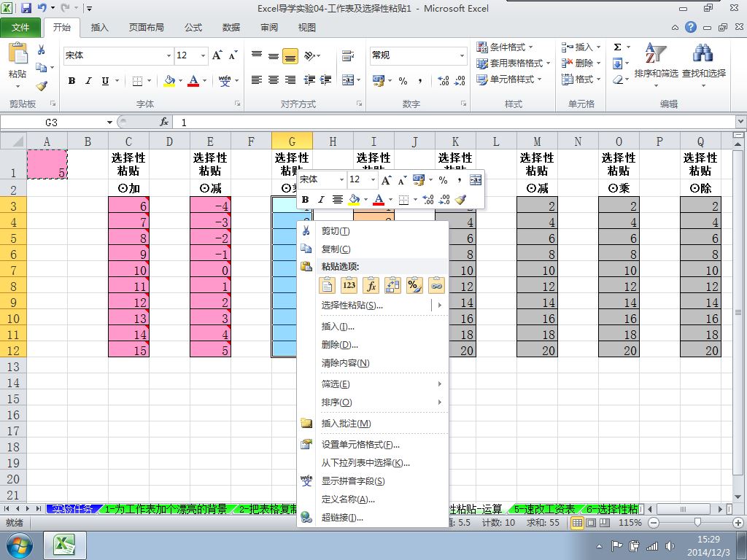747x560 pixels.
Task: Click the zoom level 115% in status bar
Action: 630,523
